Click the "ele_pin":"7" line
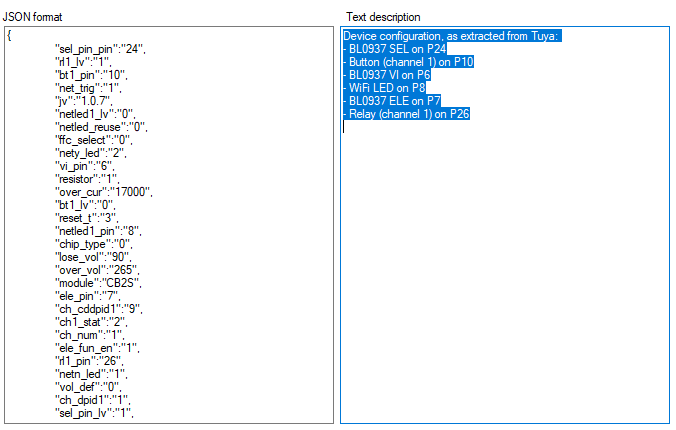Viewport: 676px width, 430px height. pos(88,296)
